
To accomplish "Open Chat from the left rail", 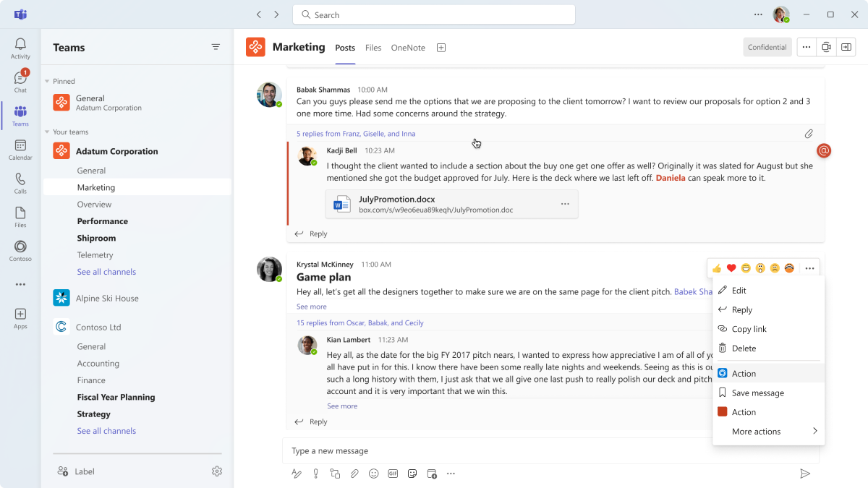I will tap(20, 82).
